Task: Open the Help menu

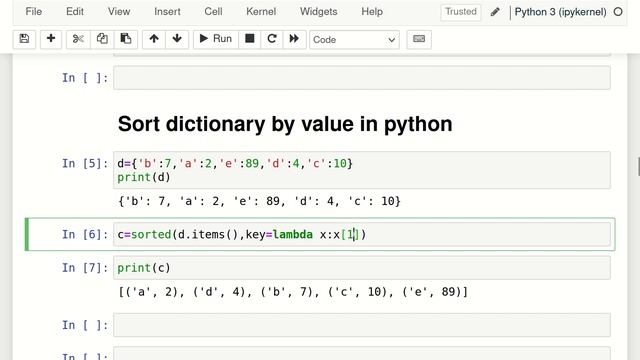Action: pos(372,11)
